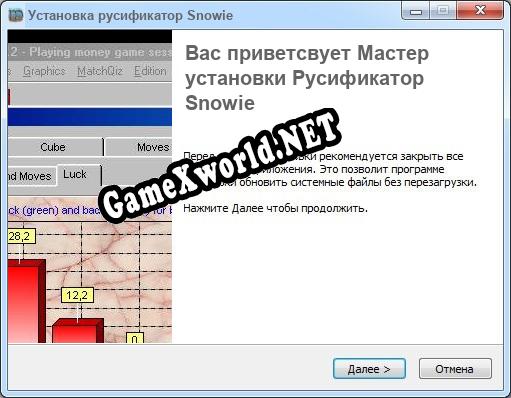Click the installer banner image with the Snowie screenshot
This screenshot has width=511, height=398.
click(x=90, y=186)
